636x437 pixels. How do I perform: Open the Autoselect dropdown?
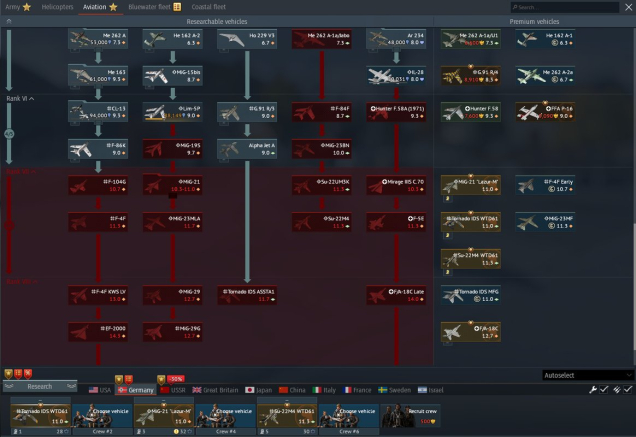588,375
